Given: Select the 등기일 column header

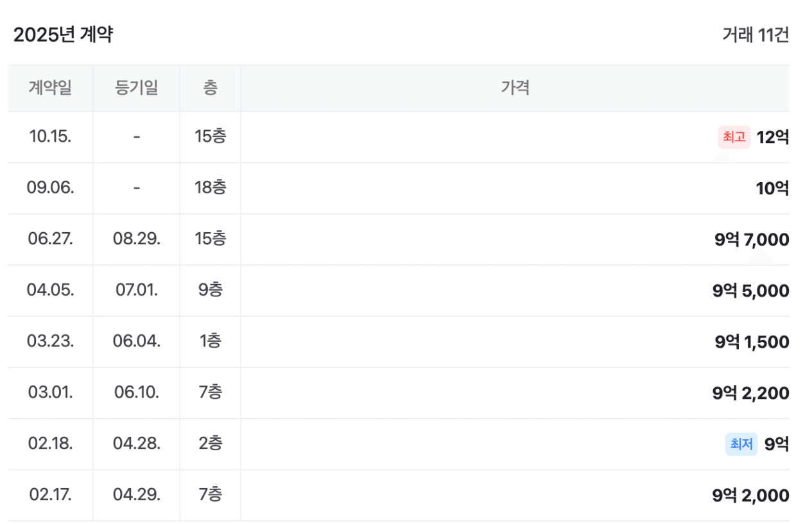Looking at the screenshot, I should click(136, 88).
